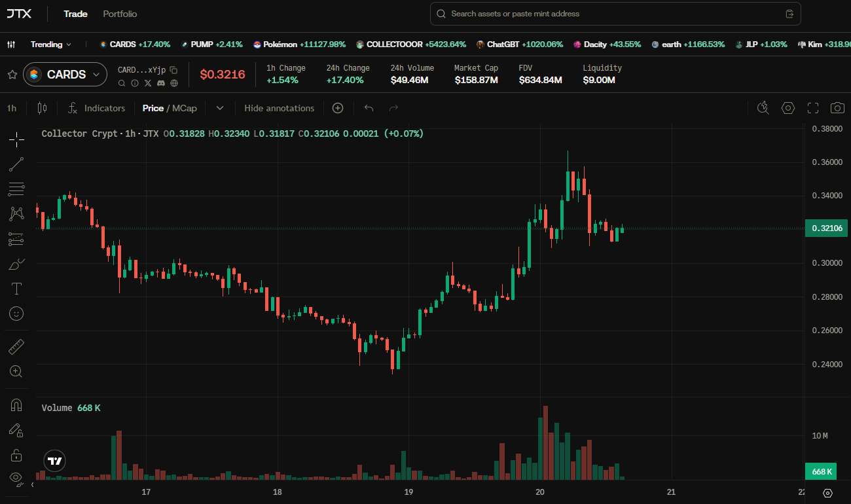This screenshot has height=504, width=851.
Task: Activate the zoom in tool
Action: coord(16,371)
